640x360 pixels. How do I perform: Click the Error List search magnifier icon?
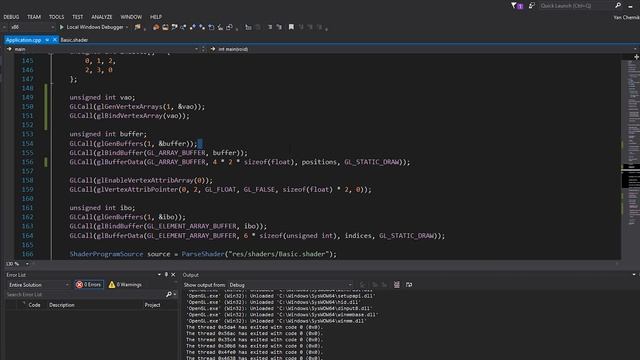click(169, 294)
